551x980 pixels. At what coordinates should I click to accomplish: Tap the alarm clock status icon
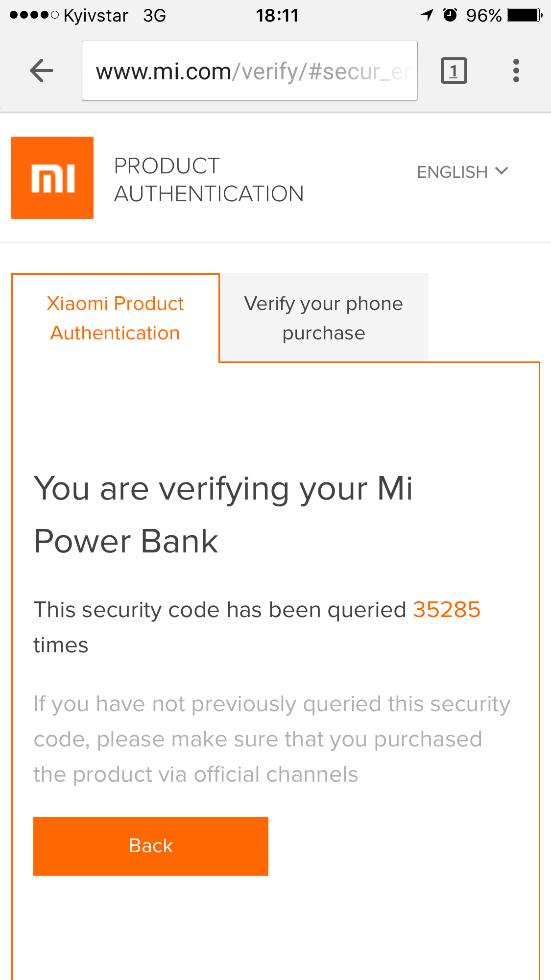[450, 15]
